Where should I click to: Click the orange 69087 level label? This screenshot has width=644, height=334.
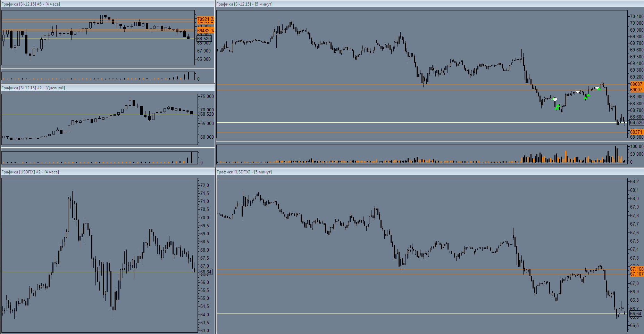click(636, 84)
